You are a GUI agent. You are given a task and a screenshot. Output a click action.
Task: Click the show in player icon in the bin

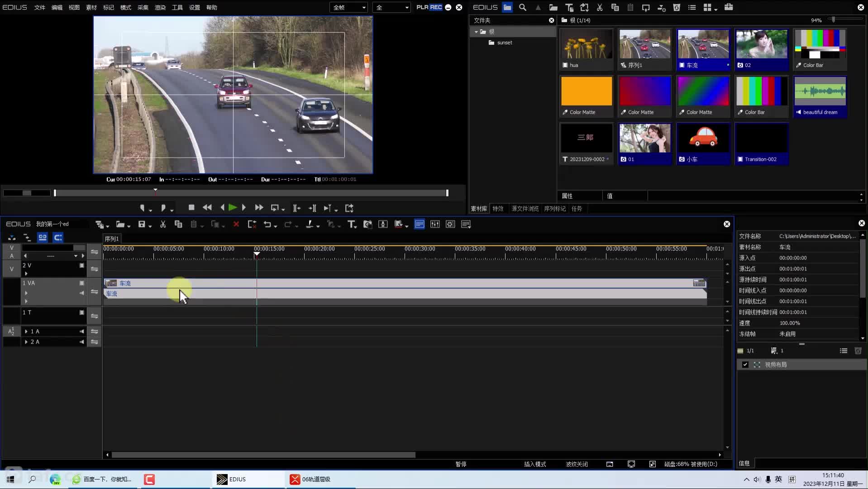[x=646, y=7]
